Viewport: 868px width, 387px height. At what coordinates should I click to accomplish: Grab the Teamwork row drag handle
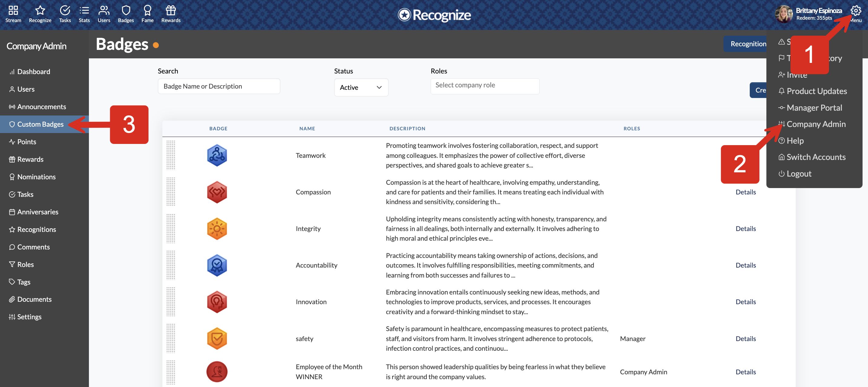point(171,155)
